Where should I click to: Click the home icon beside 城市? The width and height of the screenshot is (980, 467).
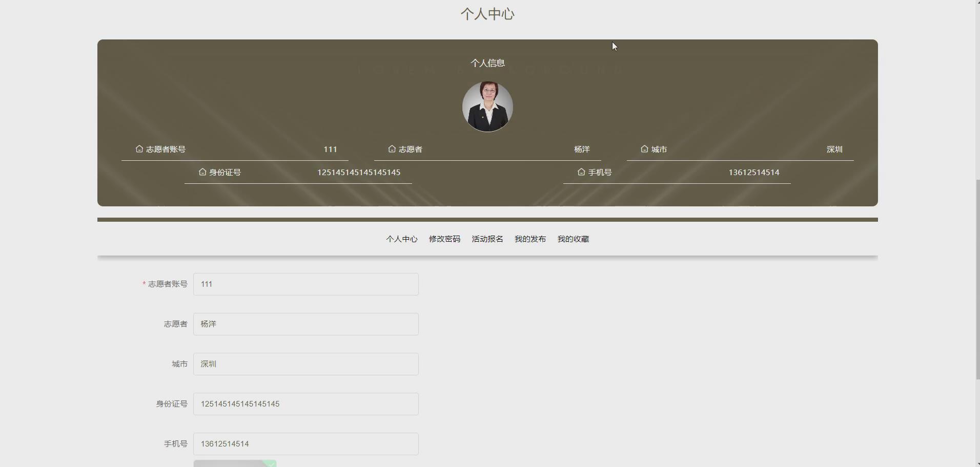[644, 149]
